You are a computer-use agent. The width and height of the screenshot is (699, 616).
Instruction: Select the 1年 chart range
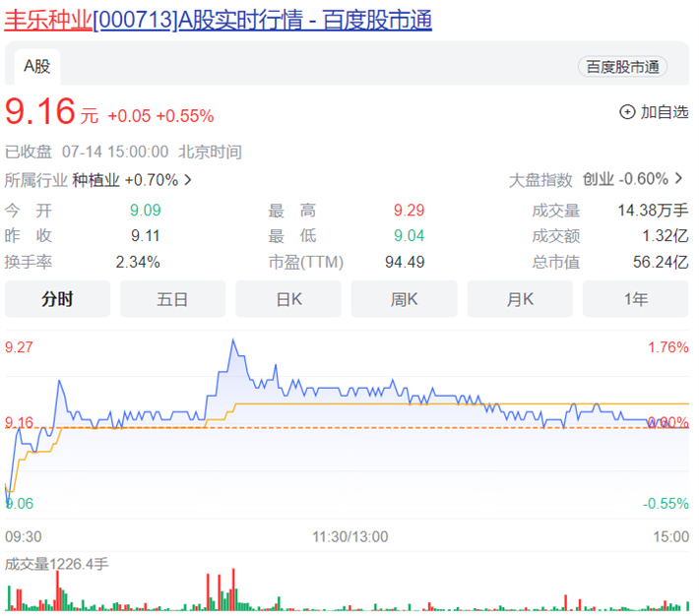click(x=635, y=299)
